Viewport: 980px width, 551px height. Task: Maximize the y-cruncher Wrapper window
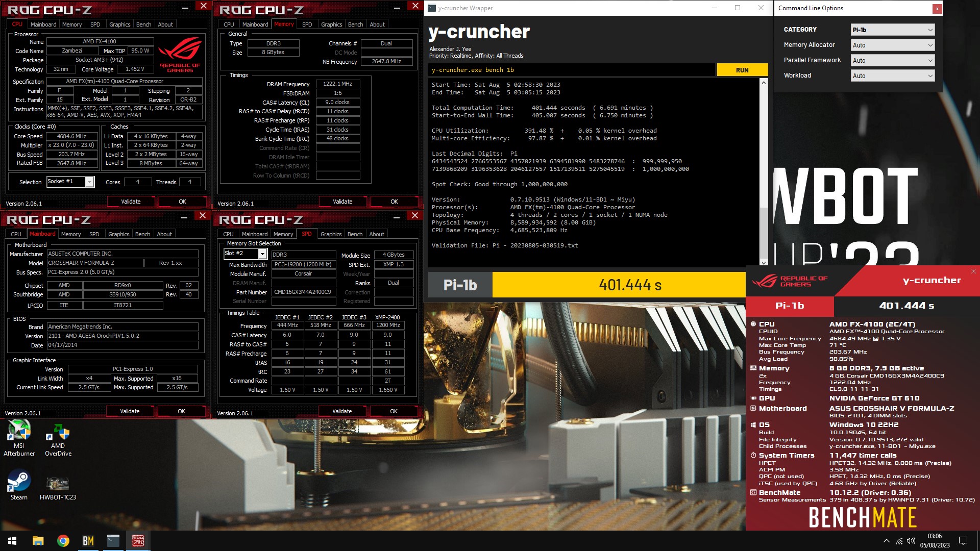(738, 8)
